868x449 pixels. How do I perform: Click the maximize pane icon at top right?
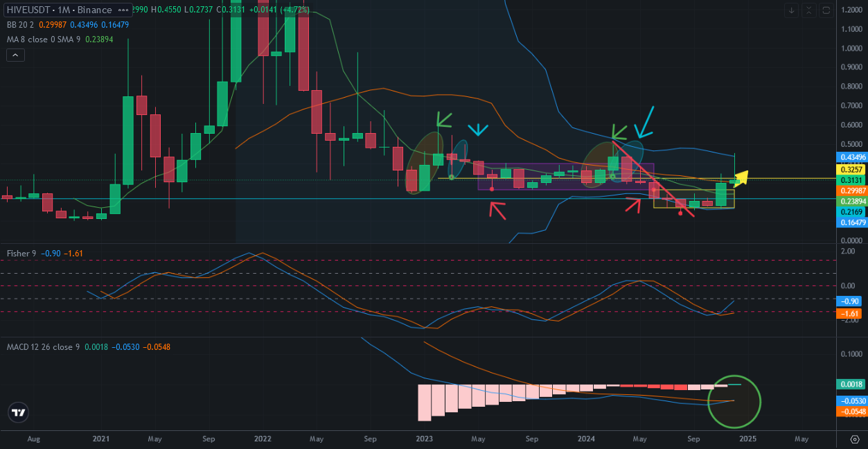coord(825,10)
